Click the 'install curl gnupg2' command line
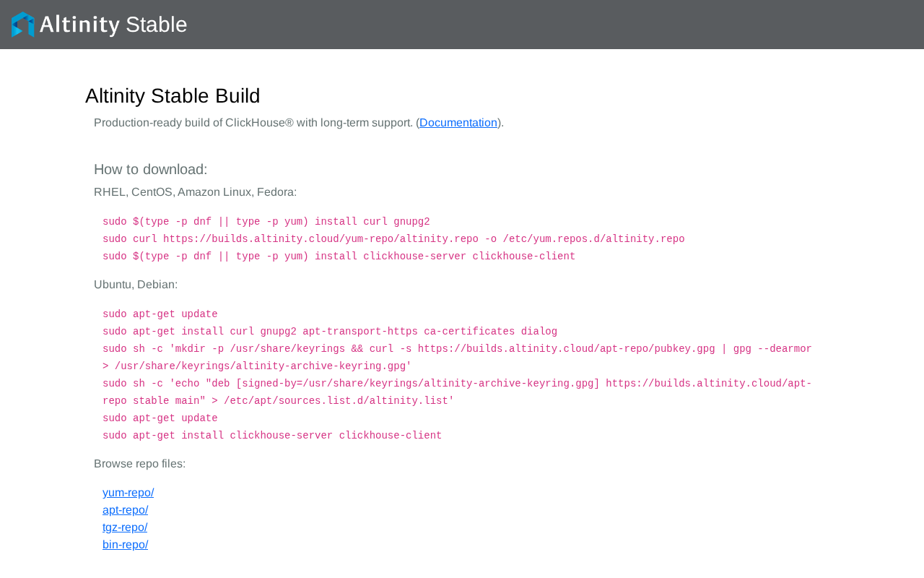The height and width of the screenshot is (578, 924). coord(266,222)
